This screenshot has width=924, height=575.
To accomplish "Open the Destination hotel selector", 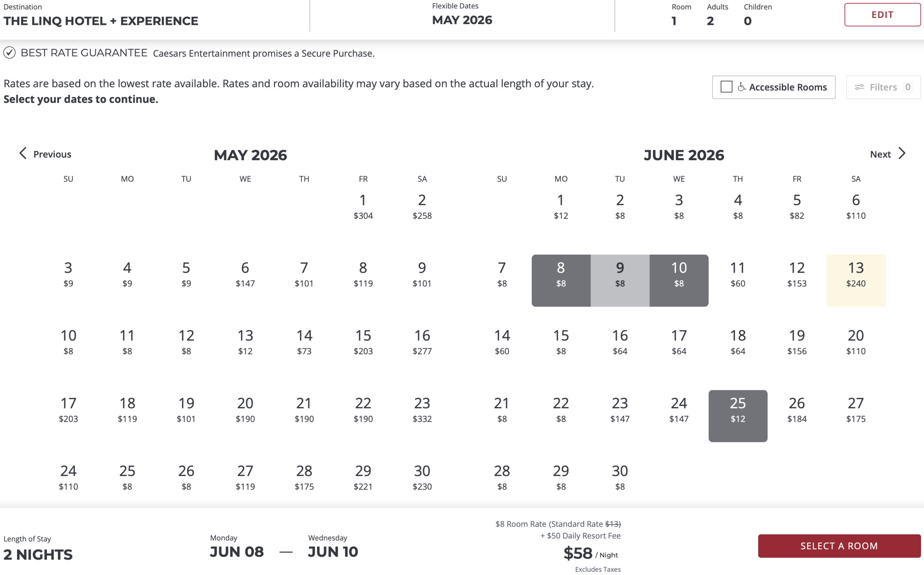I will (101, 16).
